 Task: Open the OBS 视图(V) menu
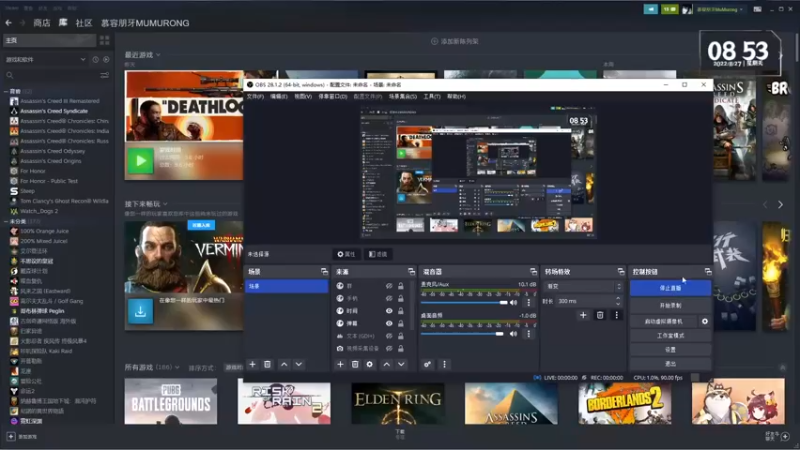(303, 96)
